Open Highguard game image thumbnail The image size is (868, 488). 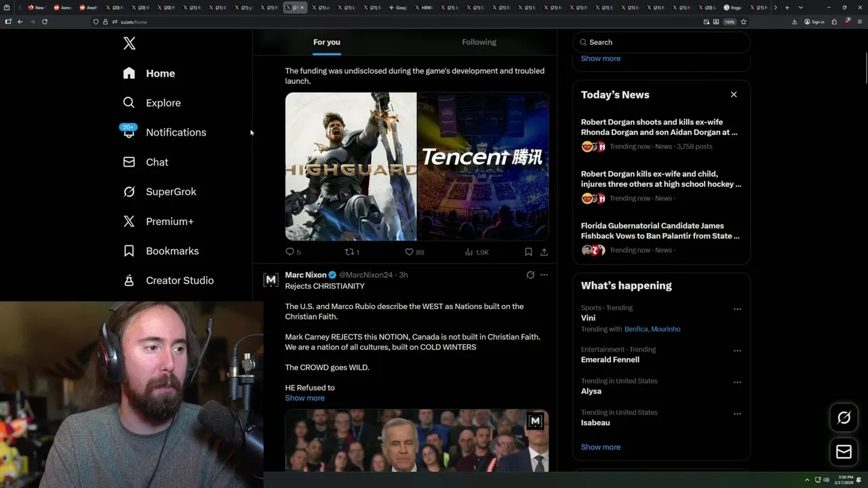pos(351,167)
